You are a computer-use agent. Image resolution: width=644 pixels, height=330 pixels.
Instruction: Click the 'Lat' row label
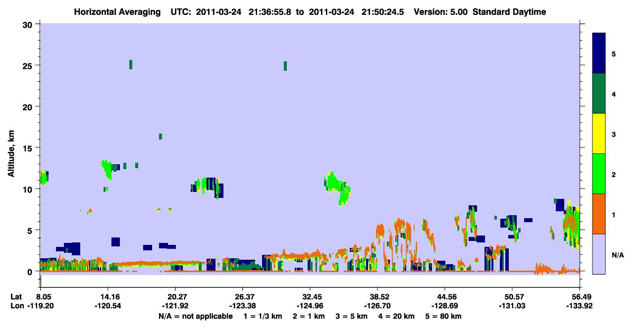[x=16, y=297]
